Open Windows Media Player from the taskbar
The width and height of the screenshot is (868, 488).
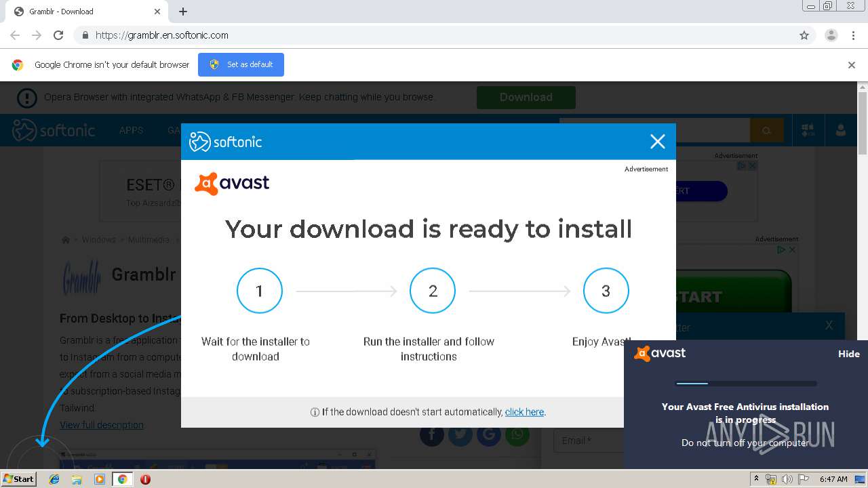point(100,479)
